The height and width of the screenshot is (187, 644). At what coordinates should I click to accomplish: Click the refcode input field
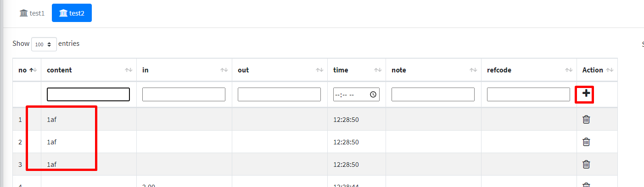click(x=528, y=94)
